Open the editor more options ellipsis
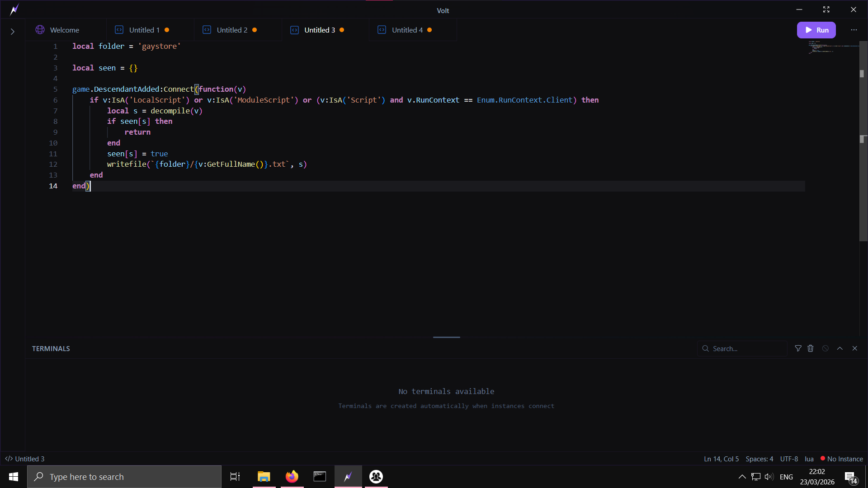868x488 pixels. click(854, 30)
